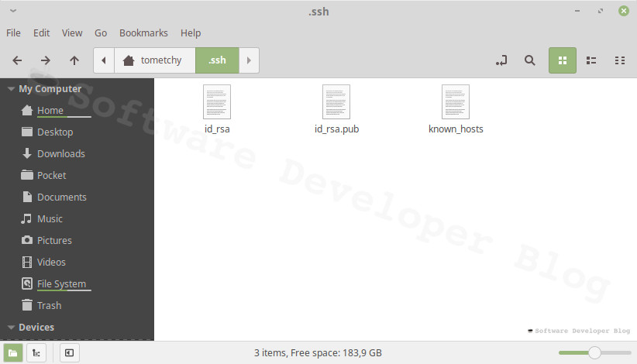Click the known_hosts file name label

click(456, 129)
